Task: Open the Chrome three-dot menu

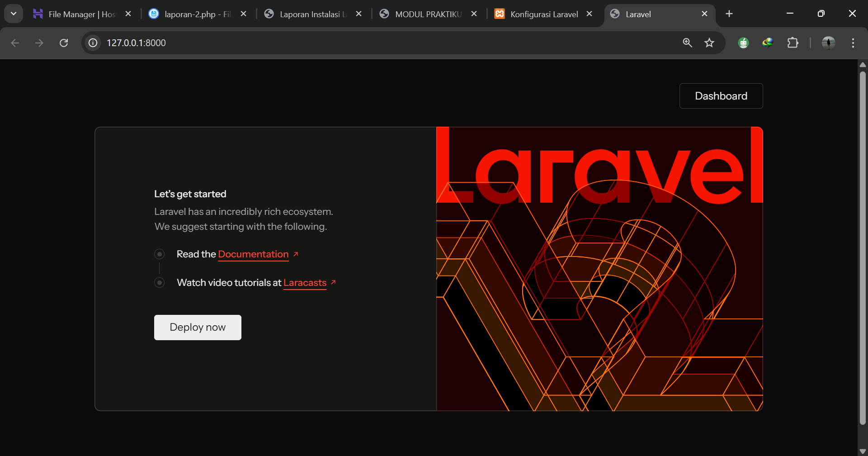Action: point(853,43)
